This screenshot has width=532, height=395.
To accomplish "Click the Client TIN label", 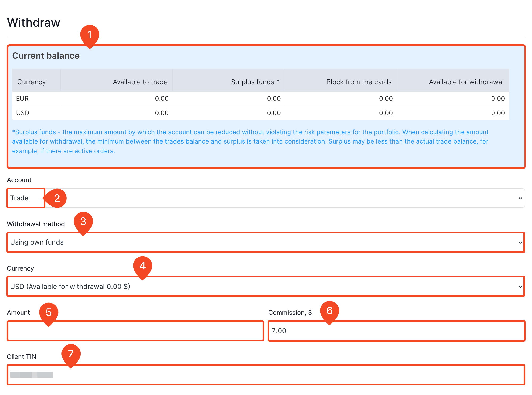I will (x=22, y=357).
